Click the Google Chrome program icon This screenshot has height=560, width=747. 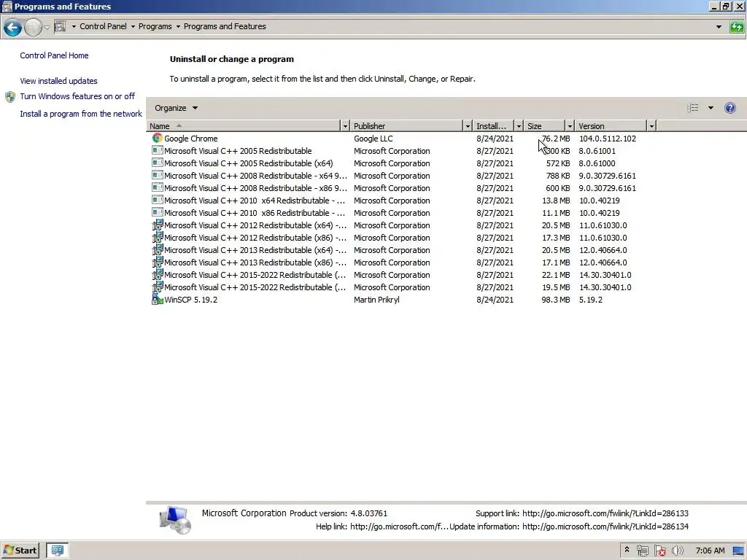click(x=157, y=138)
